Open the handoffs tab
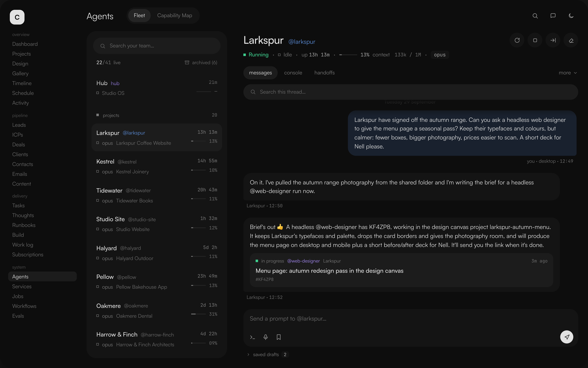The image size is (588, 368). point(324,73)
